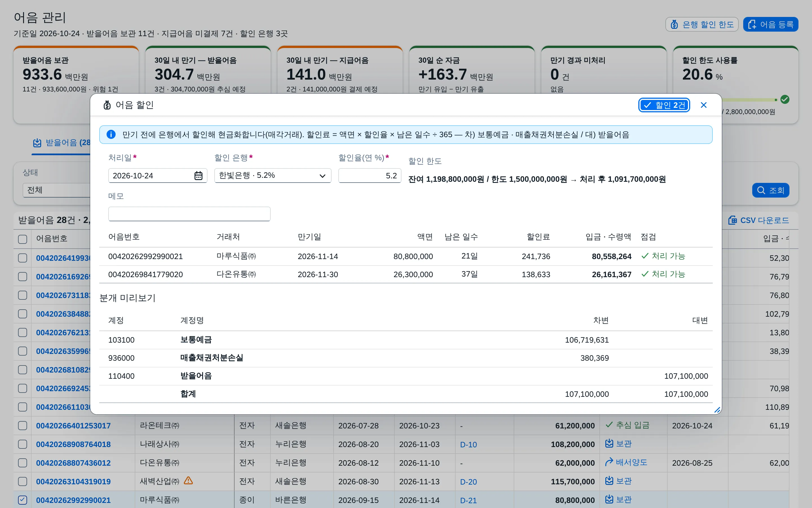Click the 보관 icon in 새벽산업㈜ row
The width and height of the screenshot is (812, 508).
click(609, 481)
